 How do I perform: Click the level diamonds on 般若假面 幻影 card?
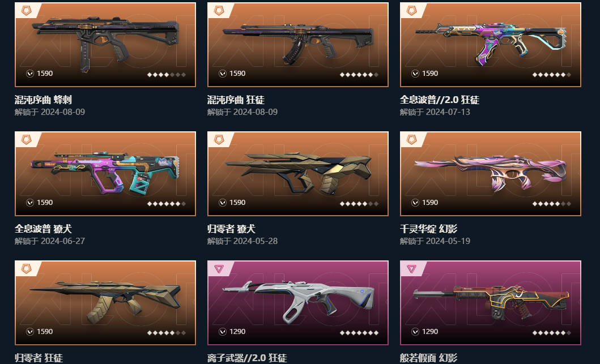(x=552, y=333)
